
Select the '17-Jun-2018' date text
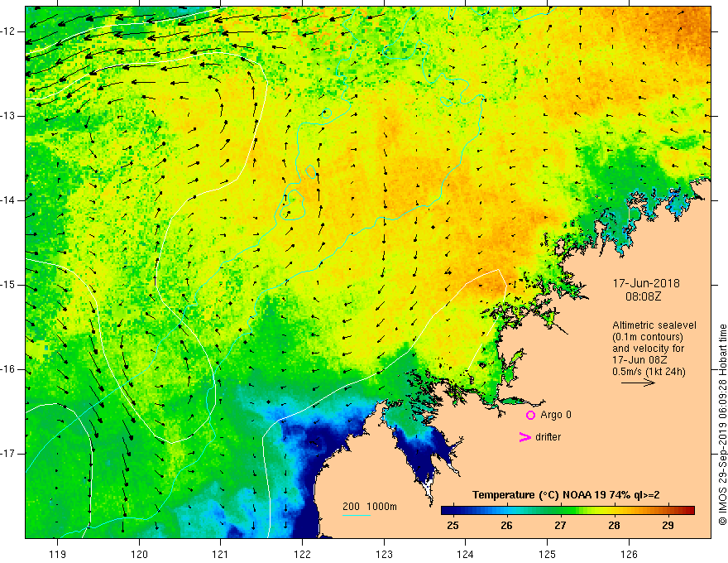pyautogui.click(x=646, y=283)
